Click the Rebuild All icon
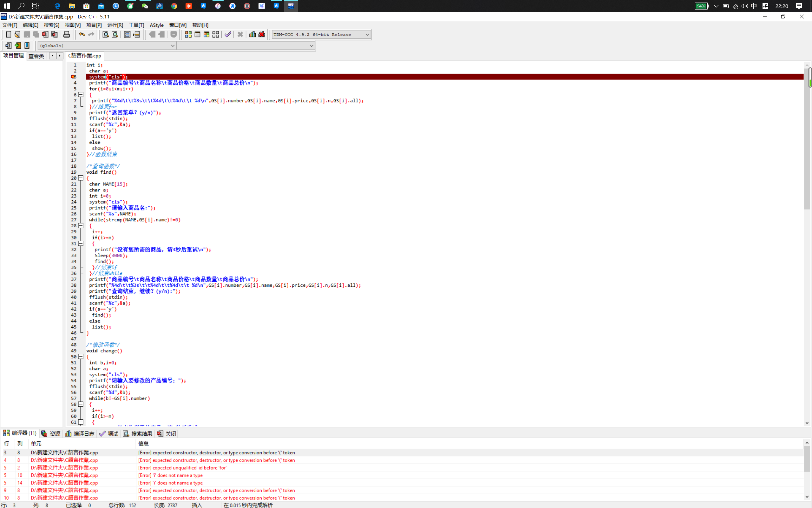Image resolution: width=812 pixels, height=508 pixels. click(x=216, y=34)
